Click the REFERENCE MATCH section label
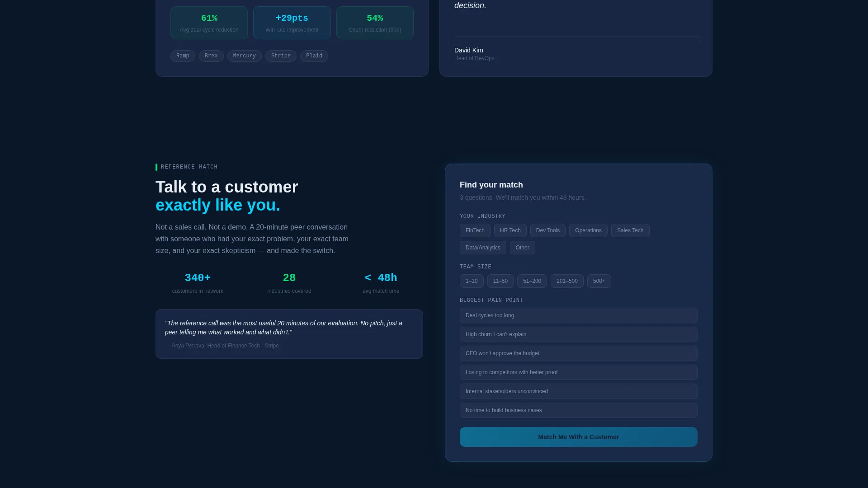The height and width of the screenshot is (488, 868). tap(189, 167)
